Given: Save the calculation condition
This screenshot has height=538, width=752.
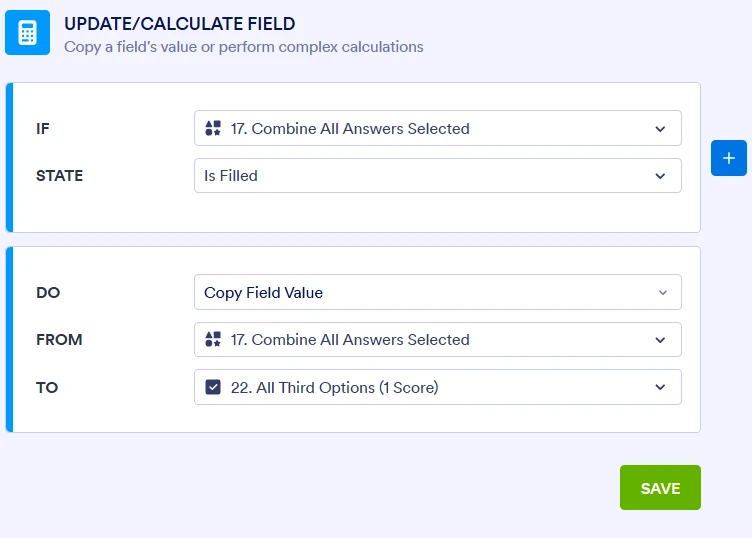Looking at the screenshot, I should (660, 488).
